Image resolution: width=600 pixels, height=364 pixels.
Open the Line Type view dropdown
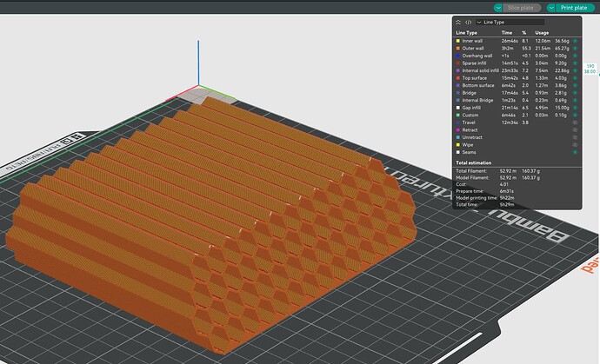(510, 23)
